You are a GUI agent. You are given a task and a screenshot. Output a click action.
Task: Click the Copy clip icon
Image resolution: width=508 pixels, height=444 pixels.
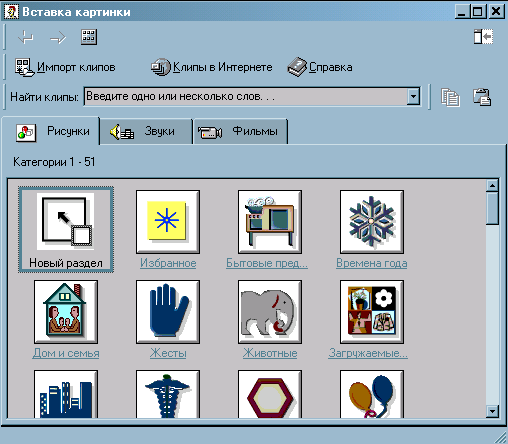450,97
